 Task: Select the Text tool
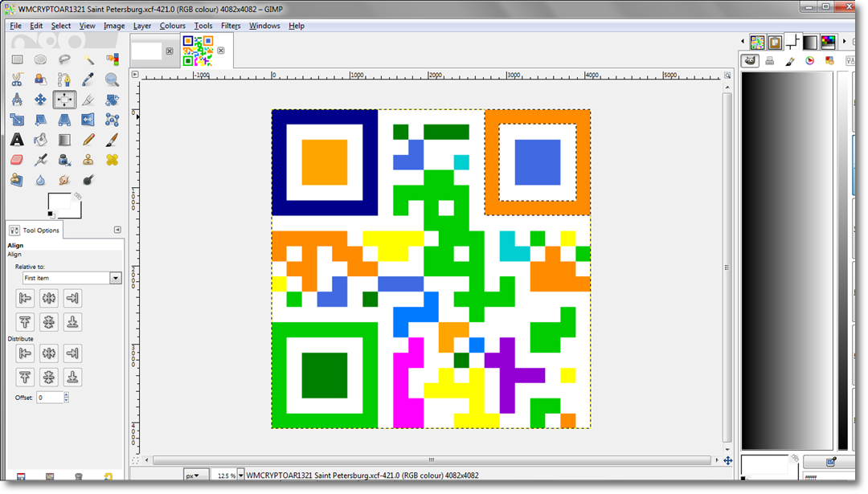point(17,140)
